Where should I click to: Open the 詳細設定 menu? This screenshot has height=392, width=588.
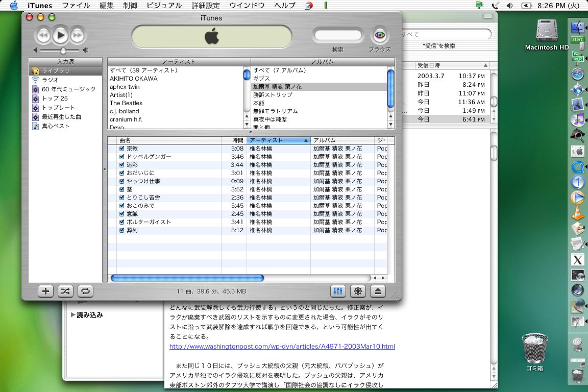click(206, 6)
